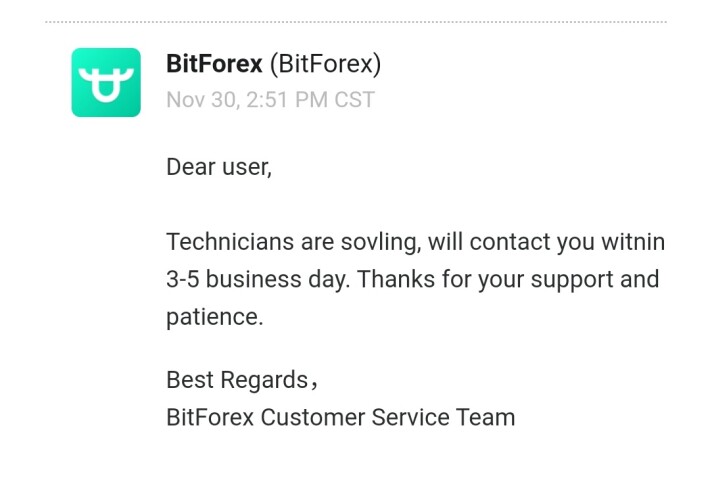Select the 3-5 business day text

pyautogui.click(x=258, y=280)
